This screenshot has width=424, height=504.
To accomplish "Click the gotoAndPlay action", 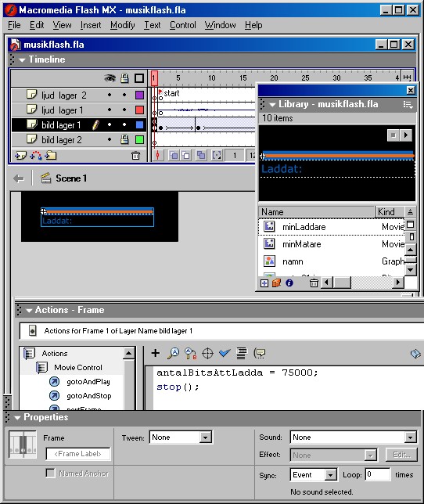I will pos(88,382).
